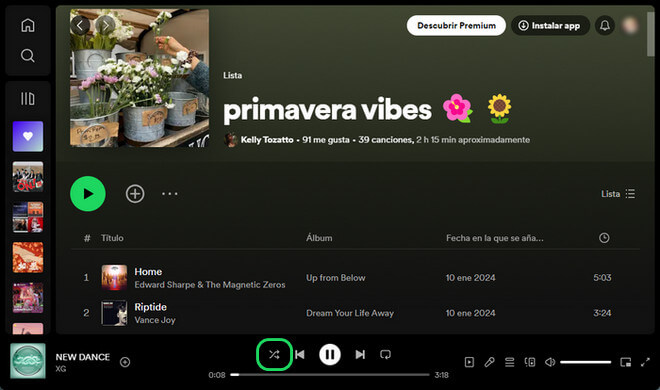Open more options three-dots menu

pos(170,194)
